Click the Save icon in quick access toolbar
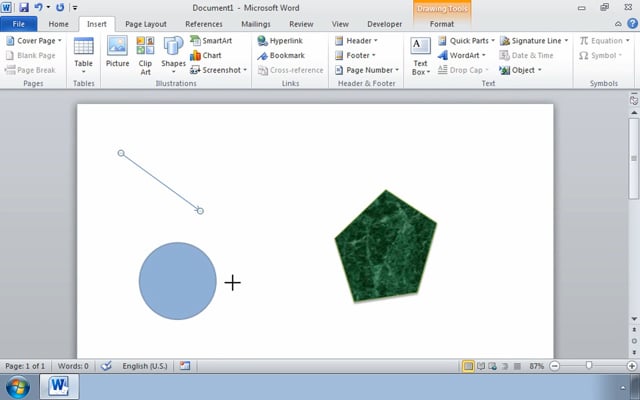This screenshot has width=640, height=400. [x=23, y=7]
